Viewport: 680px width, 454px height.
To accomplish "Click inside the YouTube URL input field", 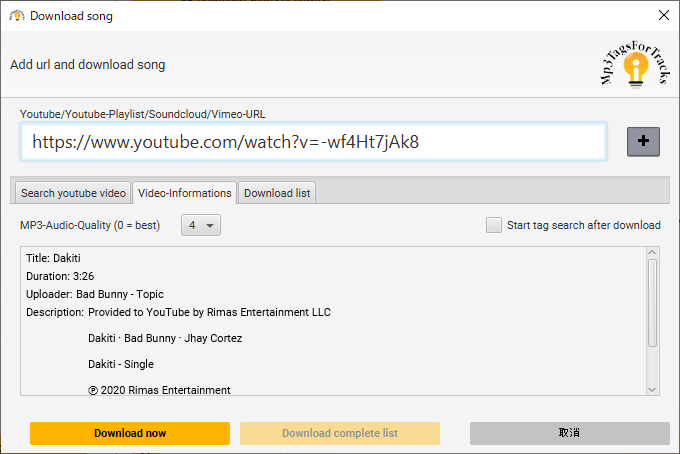I will [313, 142].
